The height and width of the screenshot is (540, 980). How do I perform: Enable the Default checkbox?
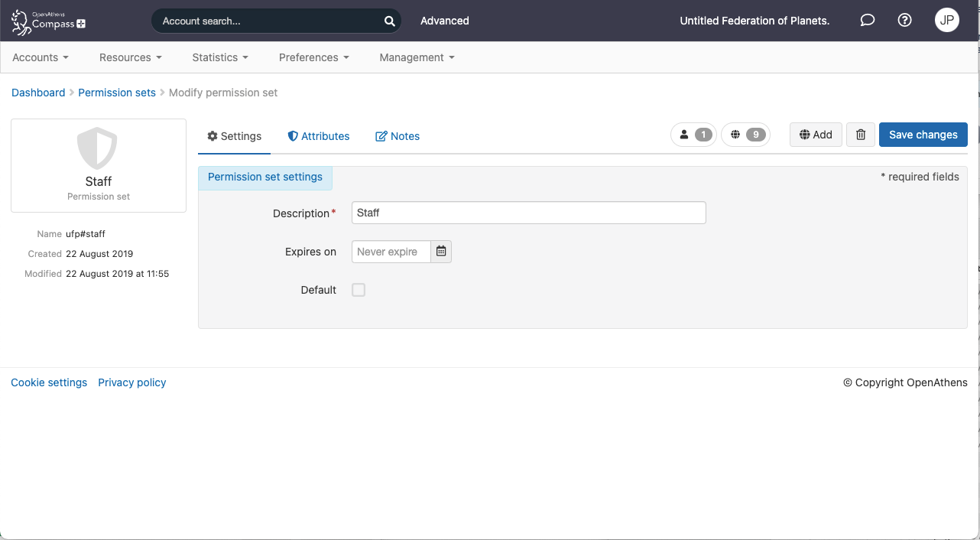[x=359, y=290]
